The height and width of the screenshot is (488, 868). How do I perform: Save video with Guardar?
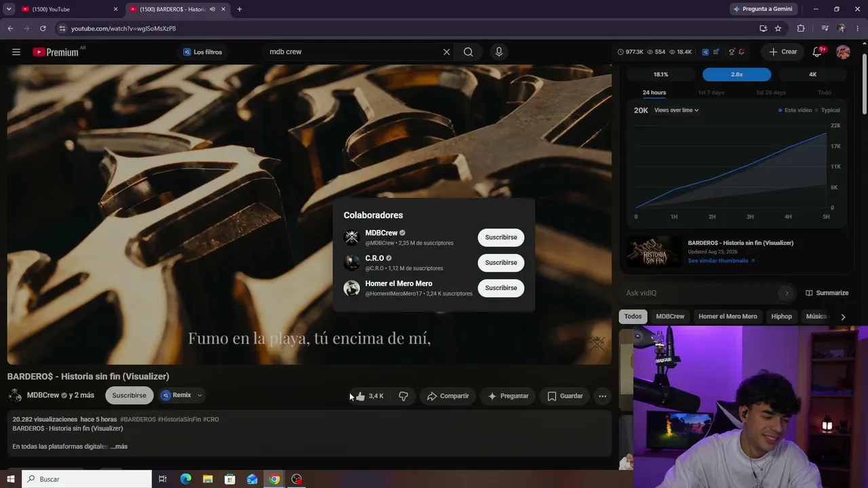tap(565, 396)
